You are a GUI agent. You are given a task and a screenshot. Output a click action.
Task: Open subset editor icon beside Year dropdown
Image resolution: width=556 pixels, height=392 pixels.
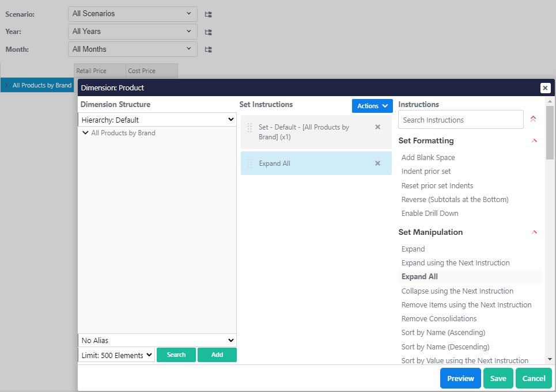pyautogui.click(x=209, y=32)
